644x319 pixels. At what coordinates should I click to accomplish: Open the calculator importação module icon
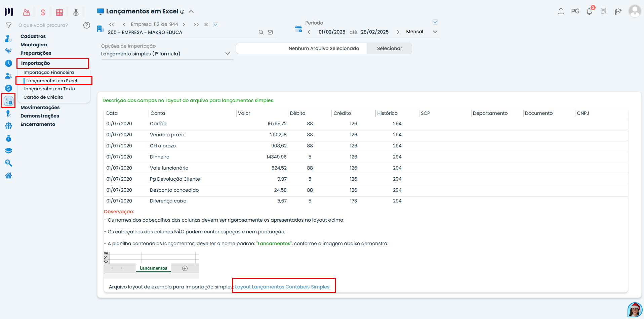[8, 100]
